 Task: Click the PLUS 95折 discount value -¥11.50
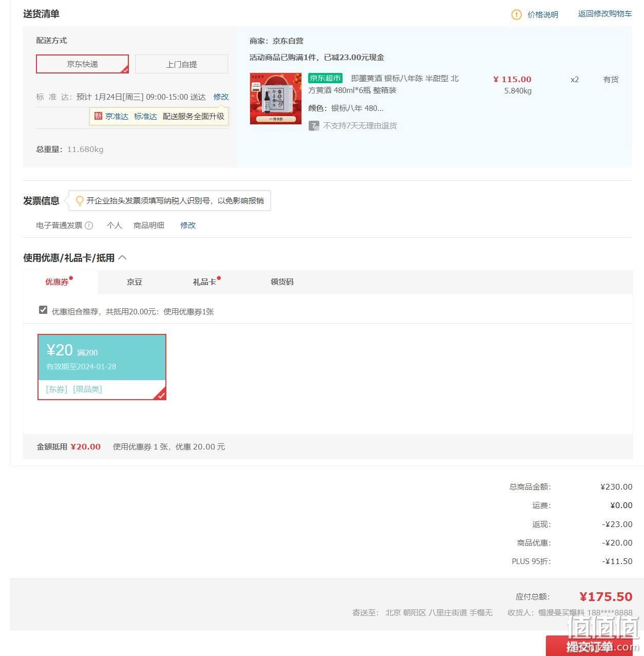617,561
